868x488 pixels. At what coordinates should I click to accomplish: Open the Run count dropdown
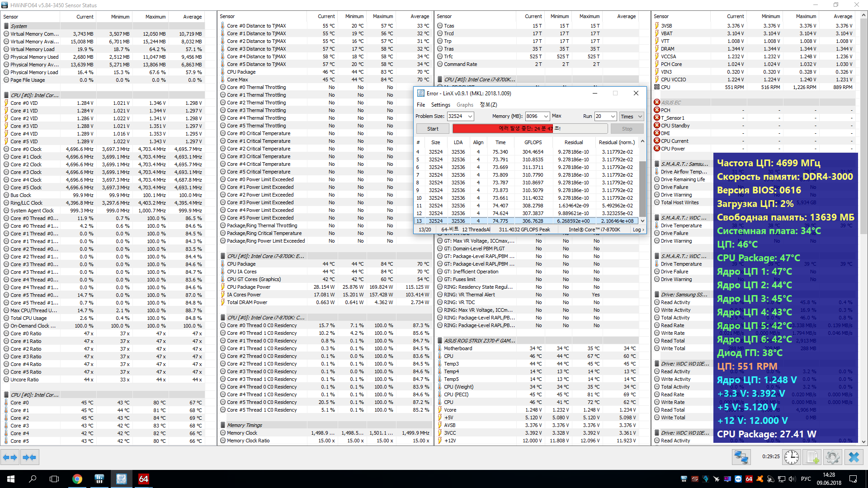click(613, 117)
